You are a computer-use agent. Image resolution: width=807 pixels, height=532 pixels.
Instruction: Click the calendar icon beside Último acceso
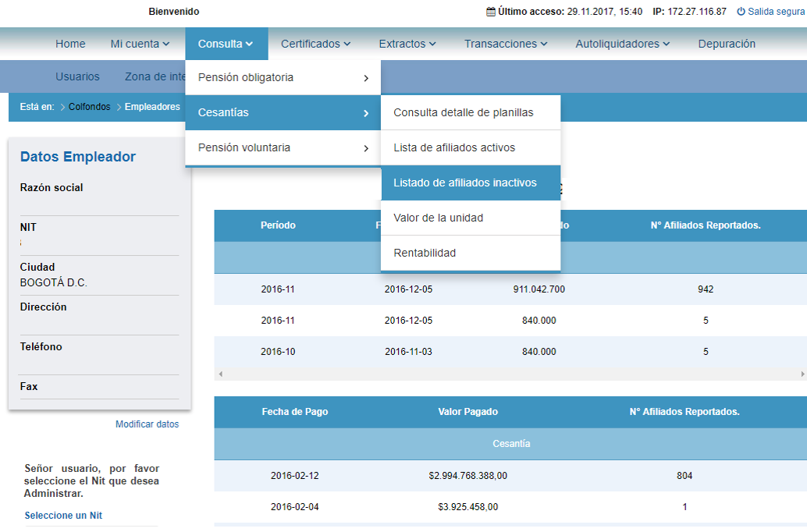point(490,12)
